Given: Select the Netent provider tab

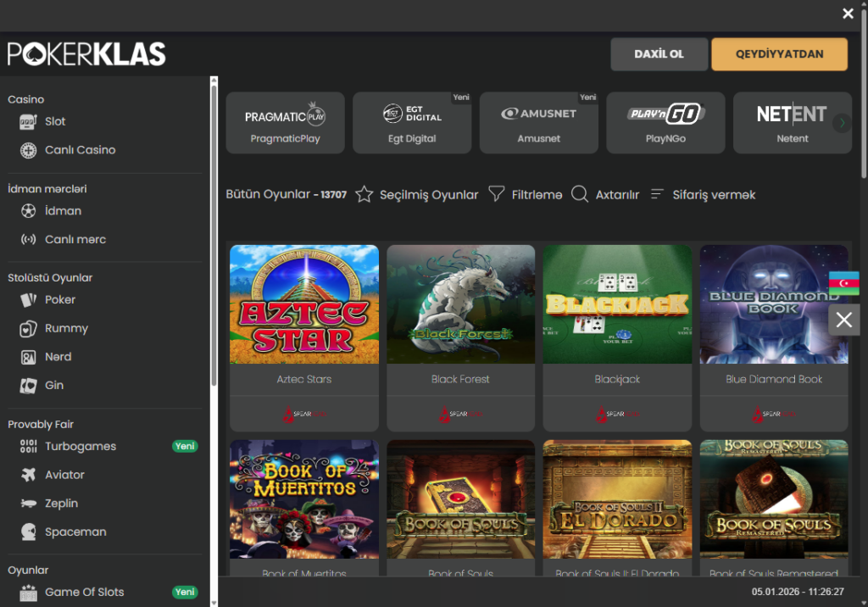Looking at the screenshot, I should click(792, 123).
